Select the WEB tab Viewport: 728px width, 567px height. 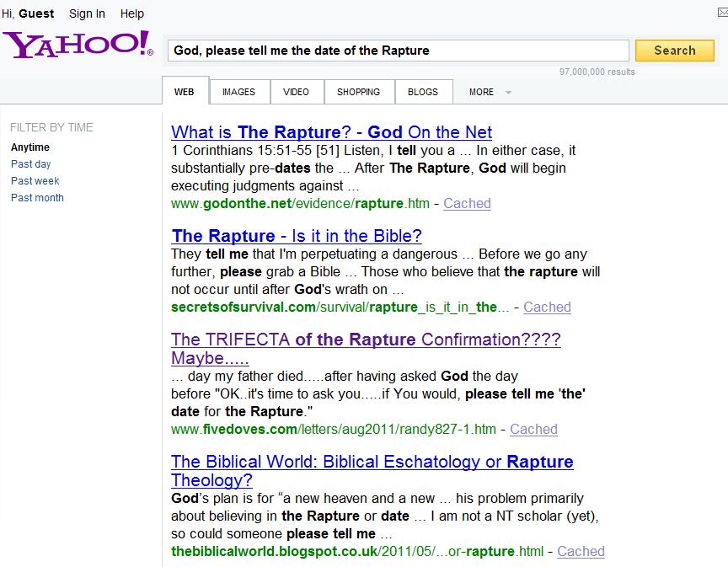click(x=185, y=92)
